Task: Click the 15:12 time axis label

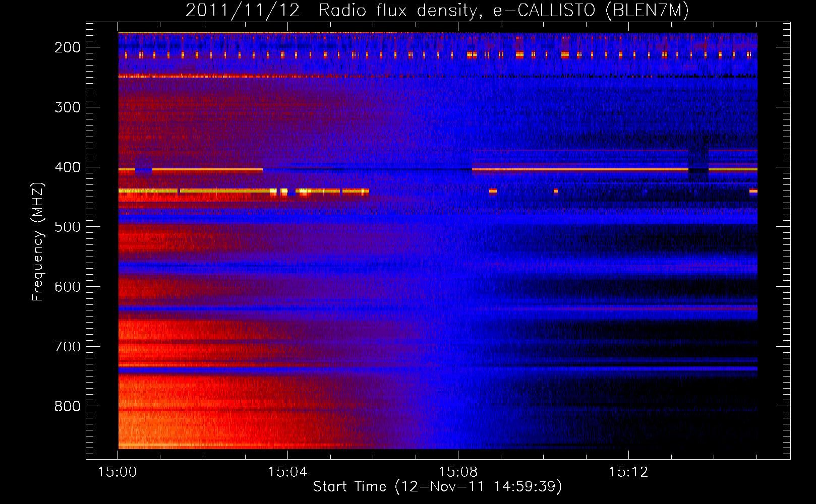Action: click(628, 472)
